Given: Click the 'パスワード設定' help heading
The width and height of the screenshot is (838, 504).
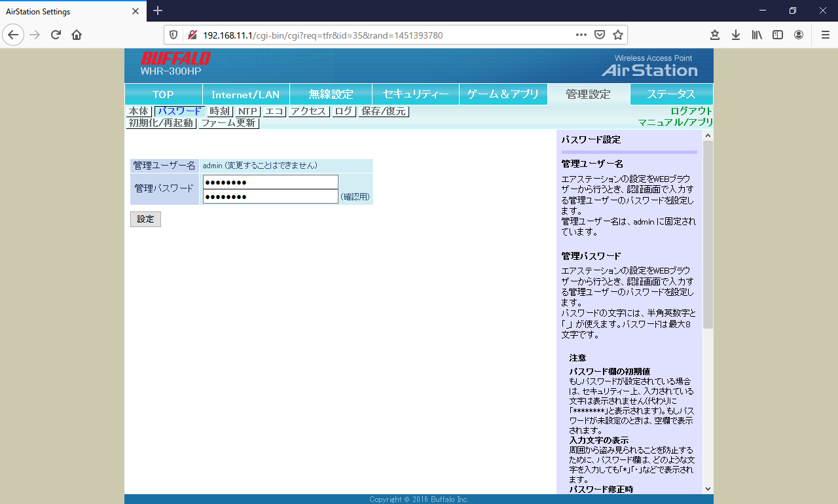Looking at the screenshot, I should (x=591, y=139).
